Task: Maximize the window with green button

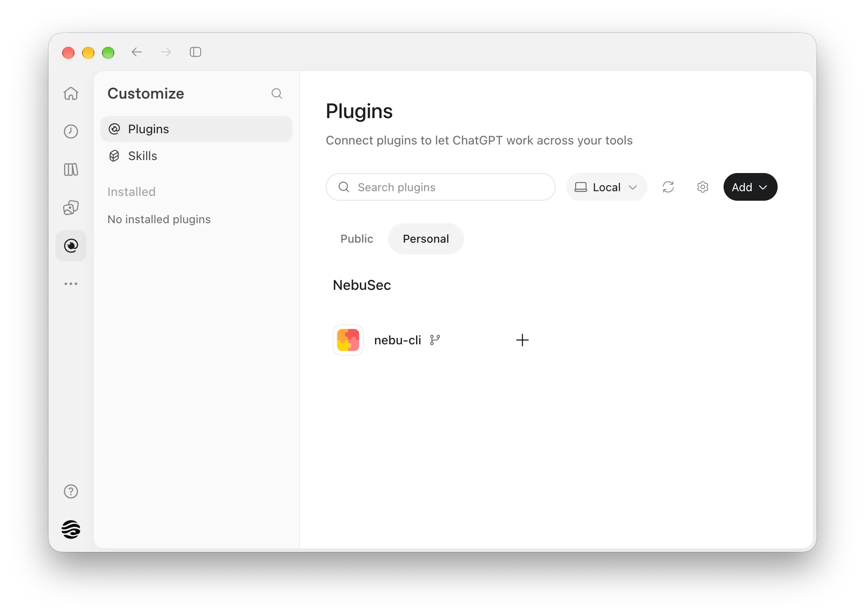Action: point(108,52)
